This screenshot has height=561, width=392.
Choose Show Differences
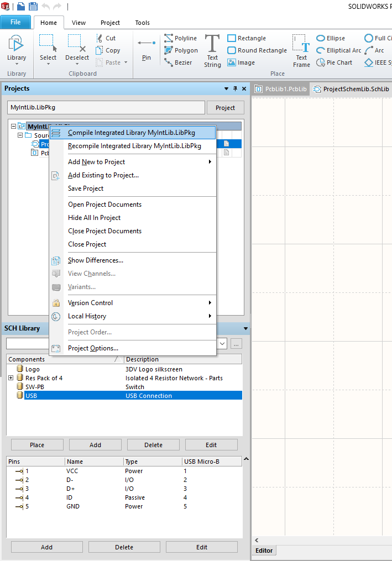(x=133, y=260)
